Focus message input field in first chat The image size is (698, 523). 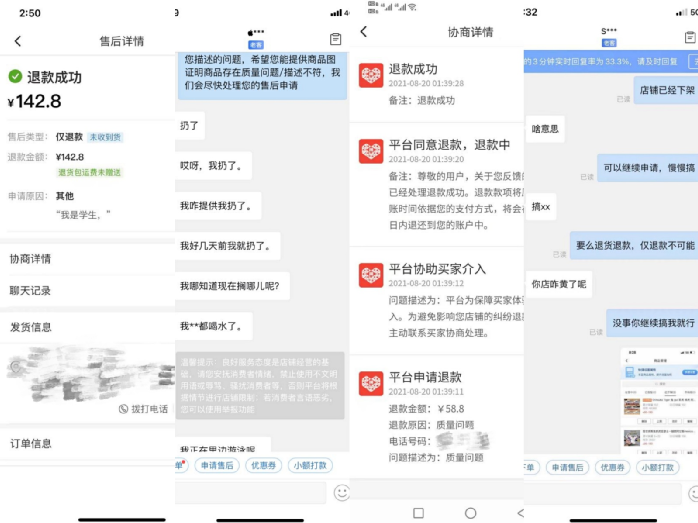point(251,493)
